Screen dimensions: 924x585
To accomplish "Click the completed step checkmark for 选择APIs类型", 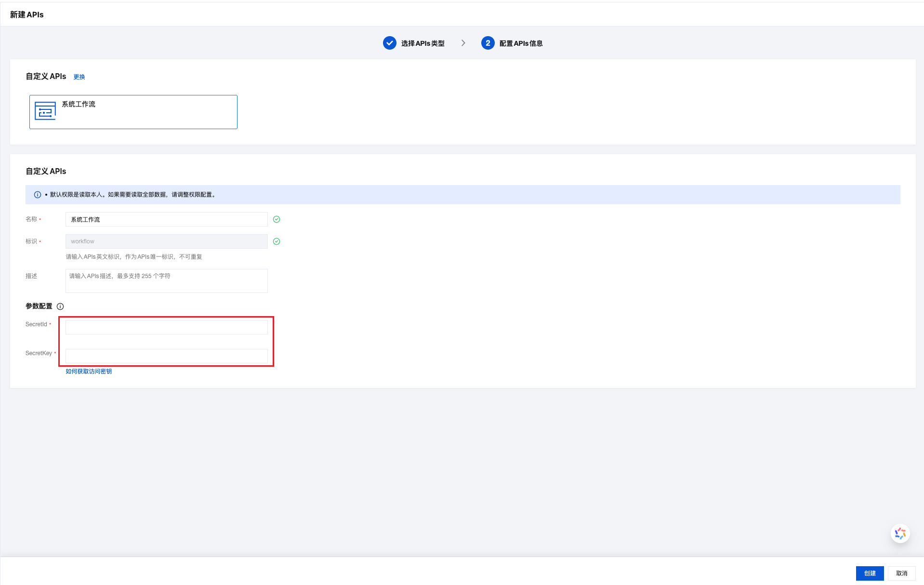I will point(389,43).
